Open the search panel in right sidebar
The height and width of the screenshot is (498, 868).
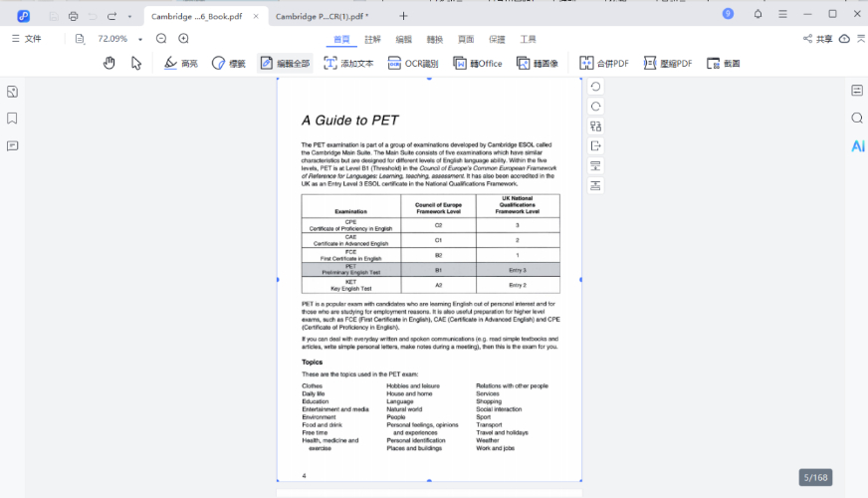click(x=857, y=119)
